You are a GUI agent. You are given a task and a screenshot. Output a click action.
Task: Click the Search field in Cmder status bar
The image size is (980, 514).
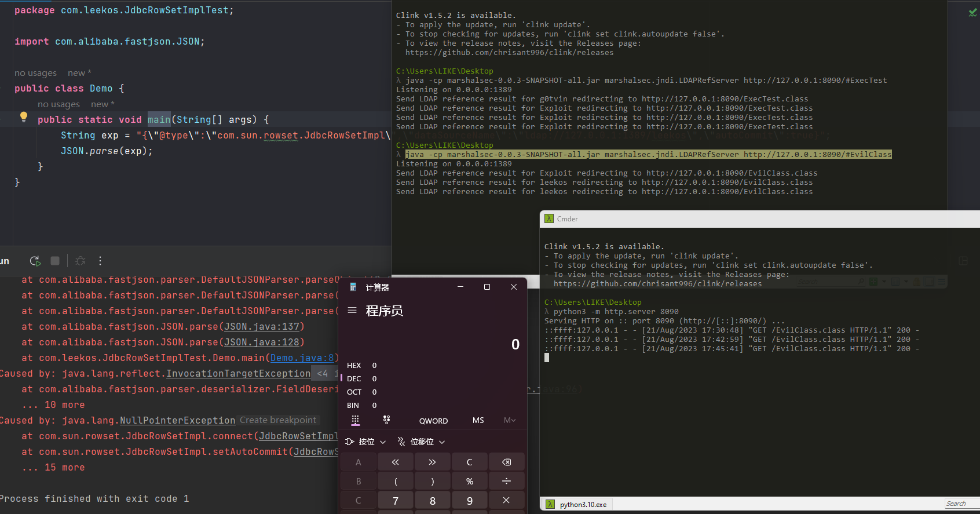961,504
